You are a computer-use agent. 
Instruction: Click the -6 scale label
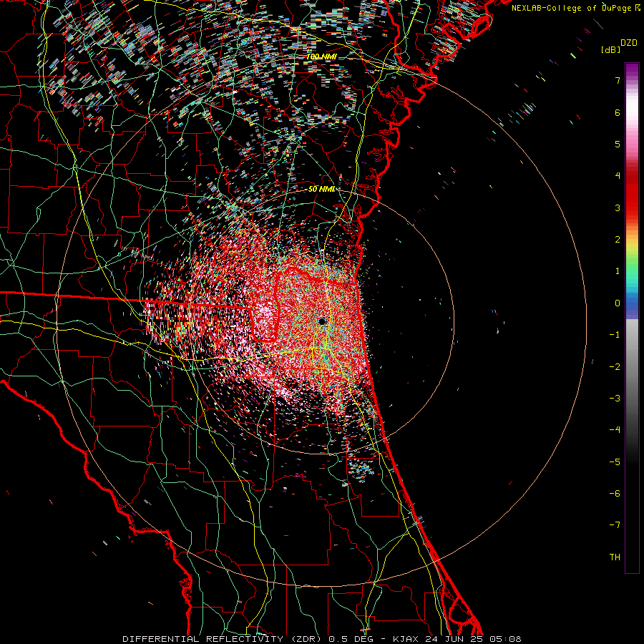(x=615, y=494)
